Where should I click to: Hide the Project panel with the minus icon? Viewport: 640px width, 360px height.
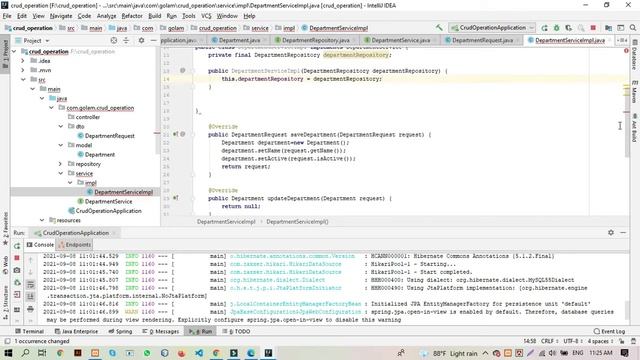pos(153,40)
